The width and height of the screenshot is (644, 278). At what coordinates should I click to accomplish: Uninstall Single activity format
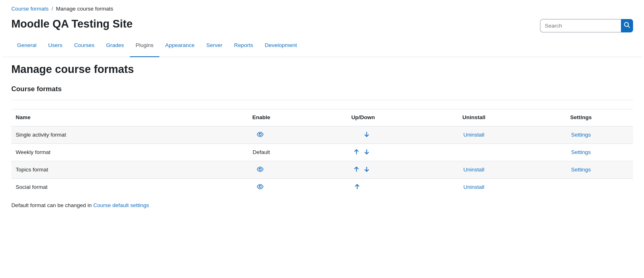[474, 135]
